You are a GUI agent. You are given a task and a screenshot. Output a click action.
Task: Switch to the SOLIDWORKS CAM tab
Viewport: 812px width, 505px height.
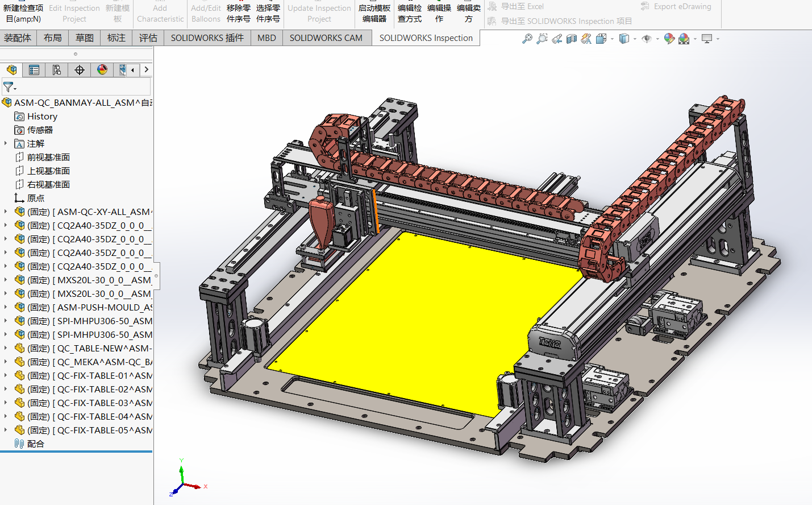pos(326,38)
